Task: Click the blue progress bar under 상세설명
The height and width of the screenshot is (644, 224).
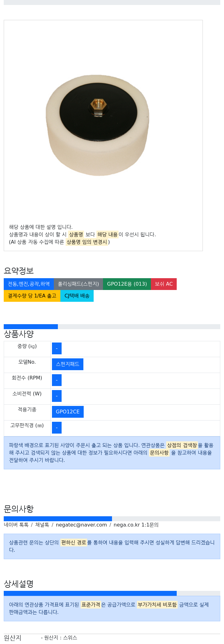Action: click(x=90, y=593)
